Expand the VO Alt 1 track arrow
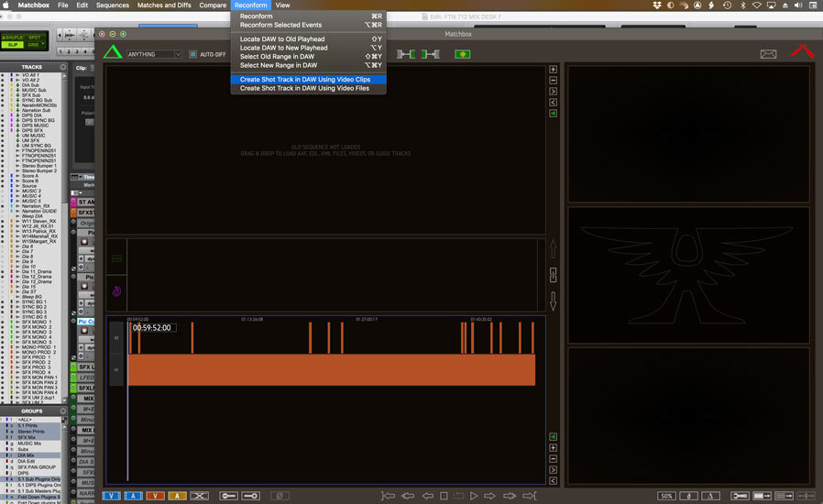 17,75
